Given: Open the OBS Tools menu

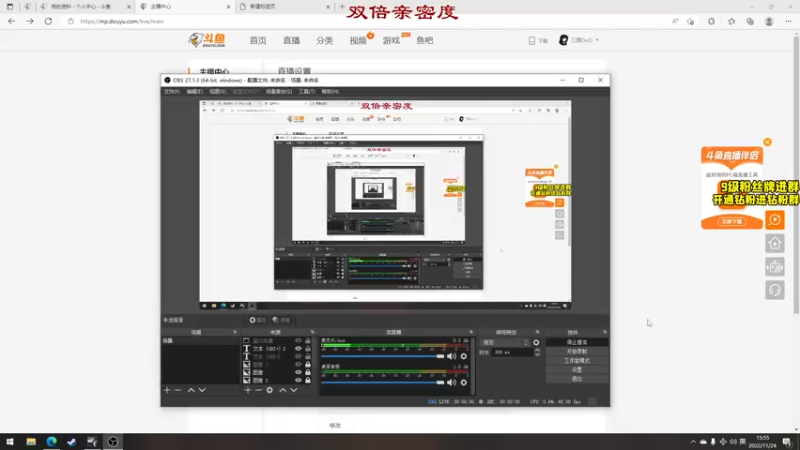Looking at the screenshot, I should pyautogui.click(x=307, y=91).
